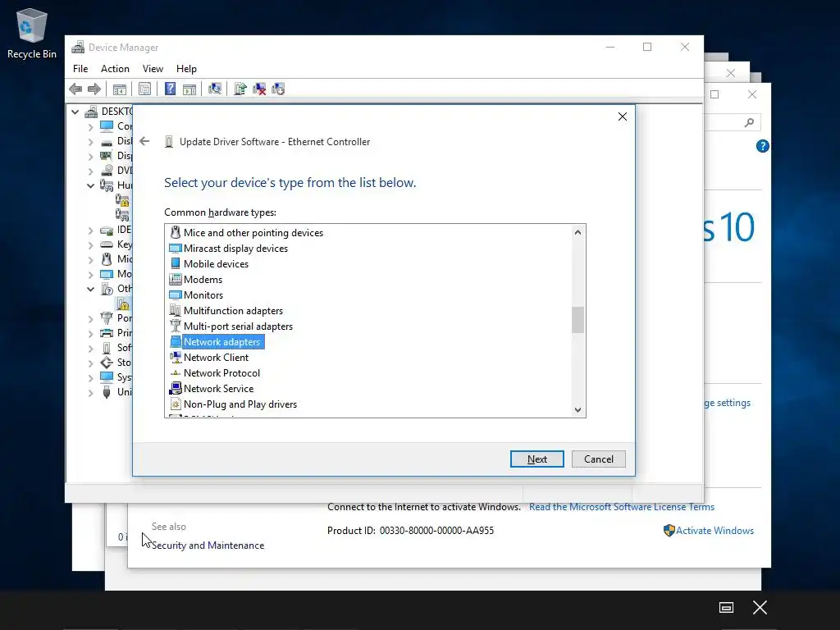
Task: Open the Action menu
Action: [115, 69]
